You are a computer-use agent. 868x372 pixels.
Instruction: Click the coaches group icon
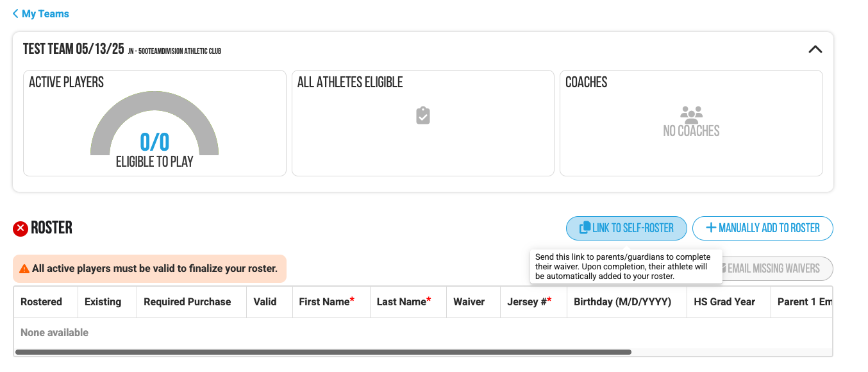click(691, 115)
